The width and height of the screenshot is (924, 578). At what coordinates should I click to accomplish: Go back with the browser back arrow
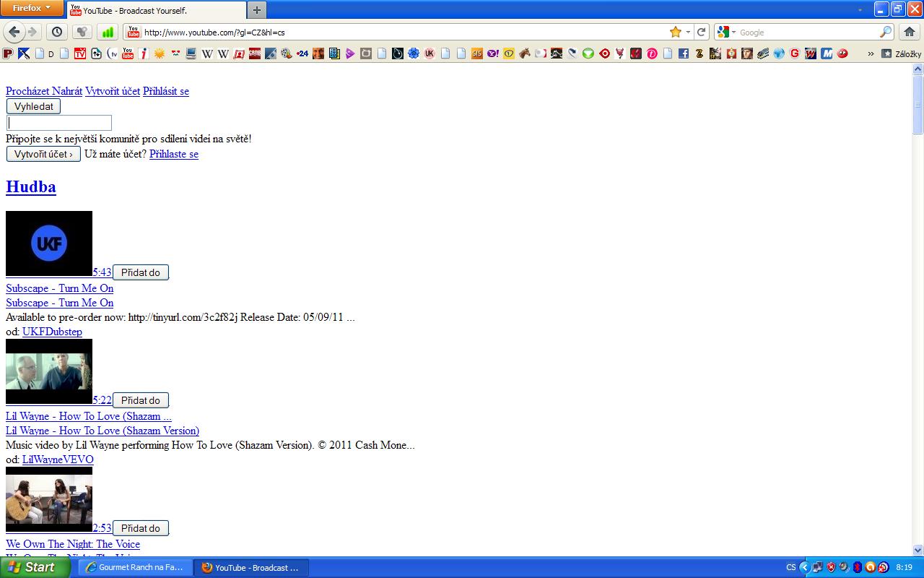[14, 32]
